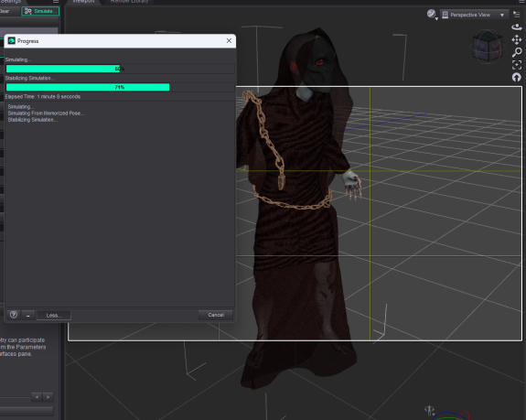Open help in the Progress dialog
This screenshot has width=526, height=420.
click(x=14, y=315)
